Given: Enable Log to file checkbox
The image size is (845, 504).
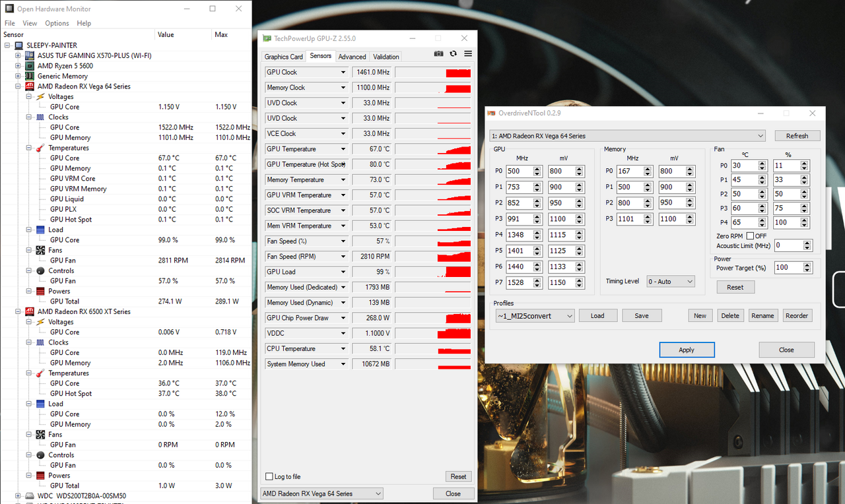Looking at the screenshot, I should click(x=269, y=477).
